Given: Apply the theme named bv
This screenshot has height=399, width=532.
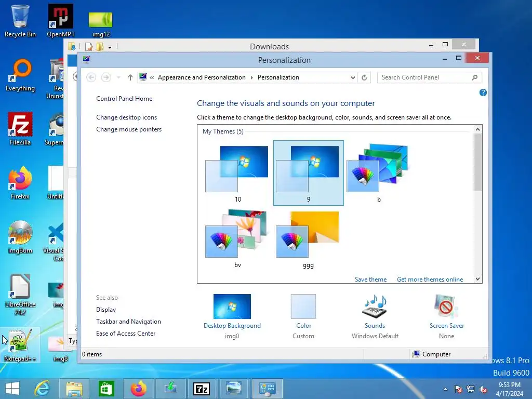Looking at the screenshot, I should [237, 239].
